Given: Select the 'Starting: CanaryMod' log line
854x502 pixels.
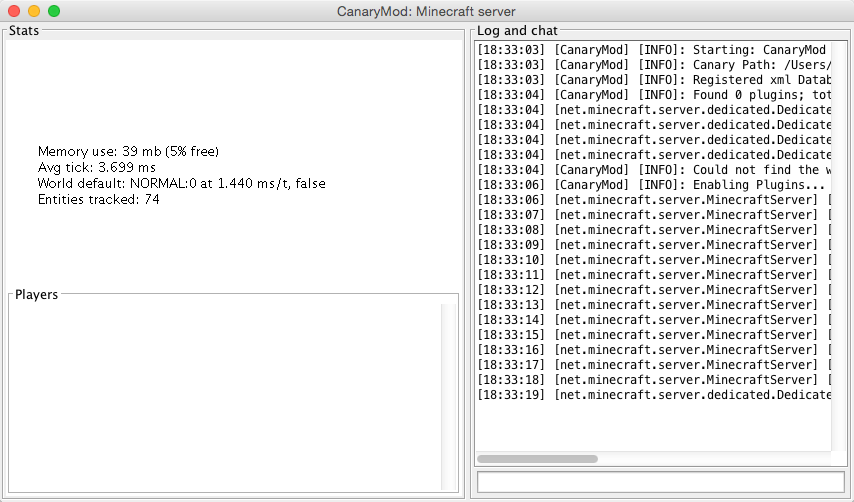Looking at the screenshot, I should coord(654,50).
